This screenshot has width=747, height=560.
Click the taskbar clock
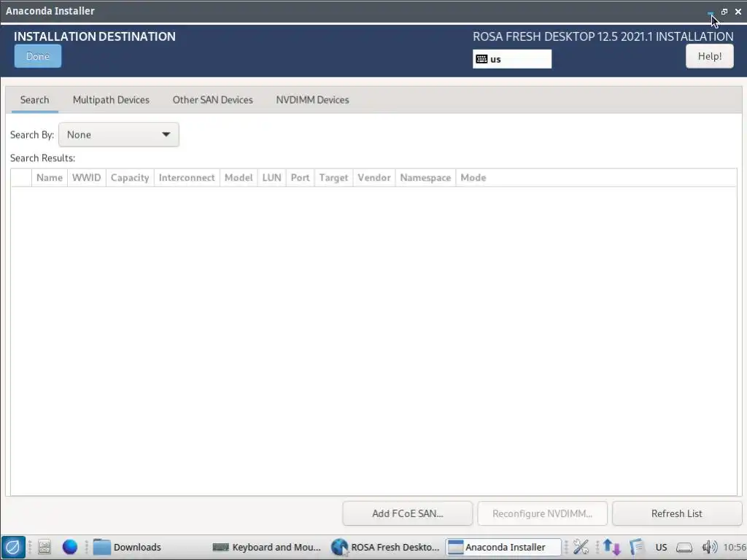(735, 547)
